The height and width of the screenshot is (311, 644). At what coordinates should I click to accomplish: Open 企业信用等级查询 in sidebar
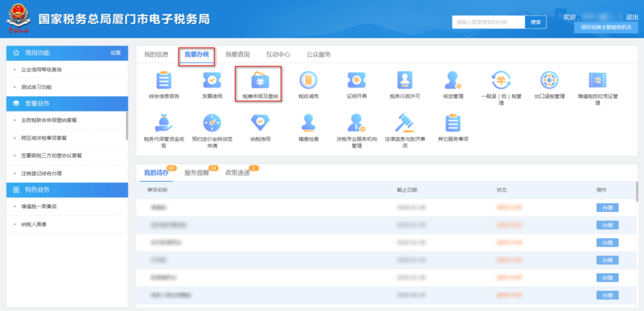[x=42, y=70]
